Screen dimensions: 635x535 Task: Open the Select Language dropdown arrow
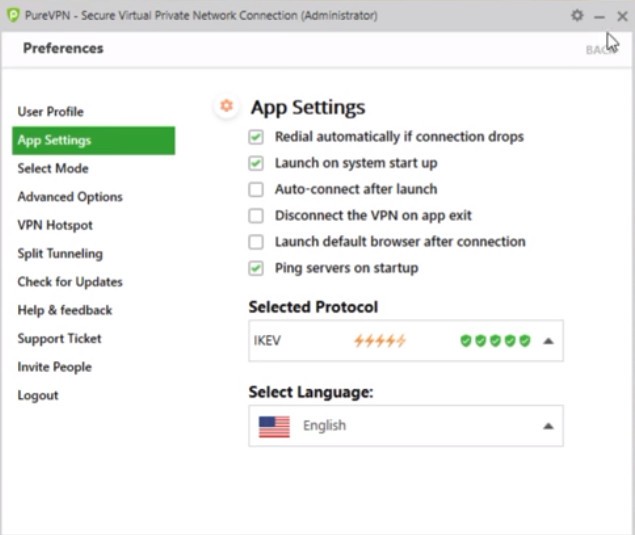click(548, 426)
